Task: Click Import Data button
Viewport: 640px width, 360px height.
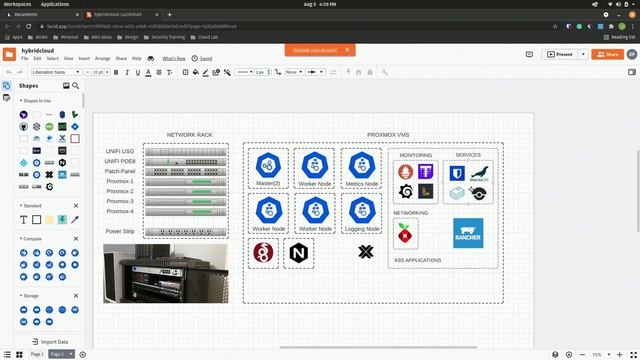Action: 50,342
